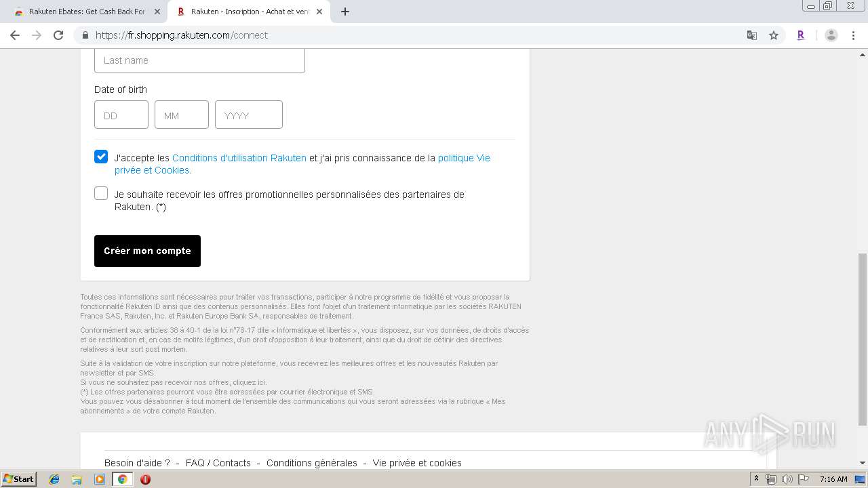Click the Date of birth label
This screenshot has width=868, height=488.
121,89
